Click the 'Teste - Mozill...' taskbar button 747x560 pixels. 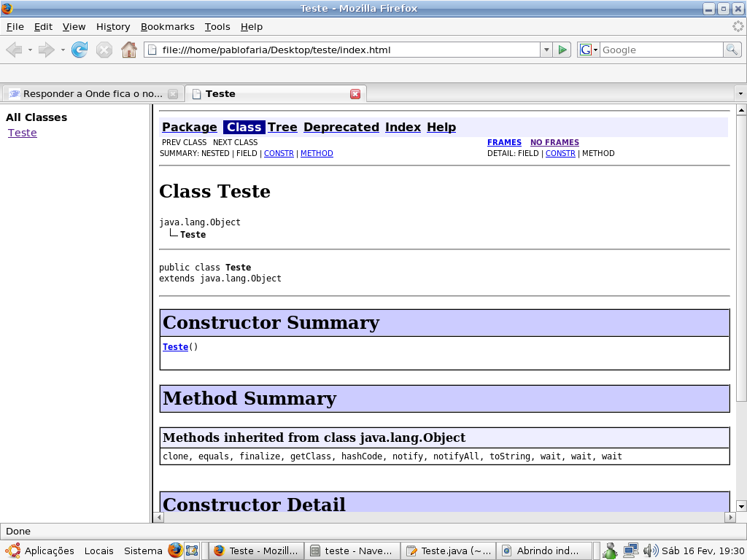(256, 551)
